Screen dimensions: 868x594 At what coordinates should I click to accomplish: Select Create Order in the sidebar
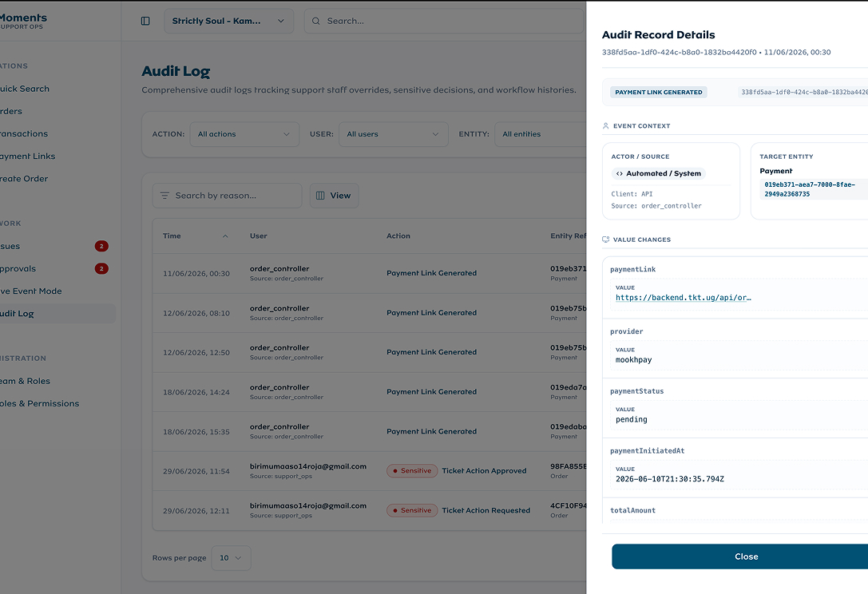24,179
